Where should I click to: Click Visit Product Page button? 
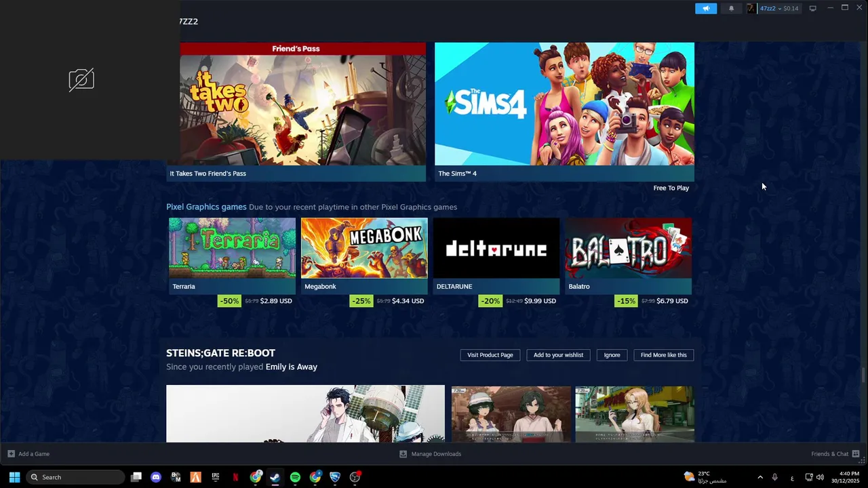[490, 355]
